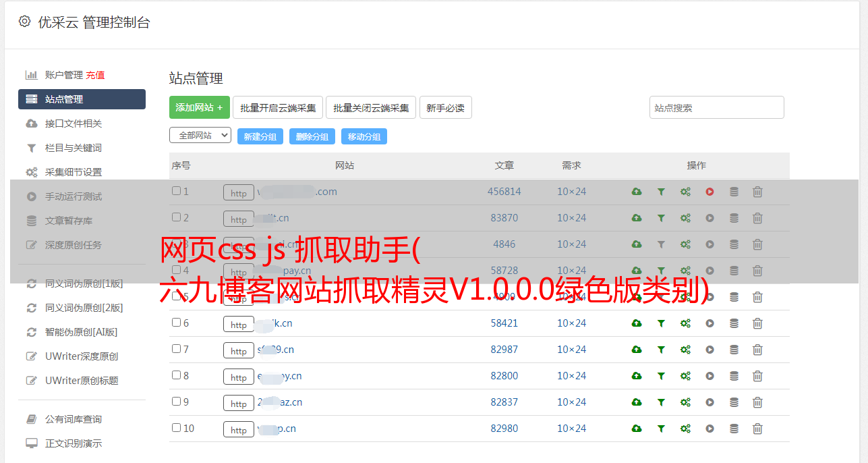Click play icon in row 9
868x463 pixels.
[710, 402]
